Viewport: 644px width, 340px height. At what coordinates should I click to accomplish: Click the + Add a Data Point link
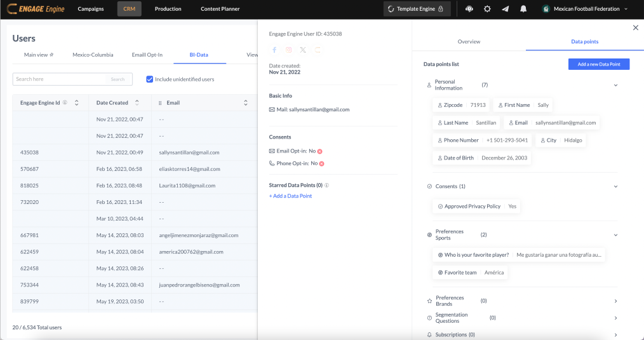click(x=290, y=196)
